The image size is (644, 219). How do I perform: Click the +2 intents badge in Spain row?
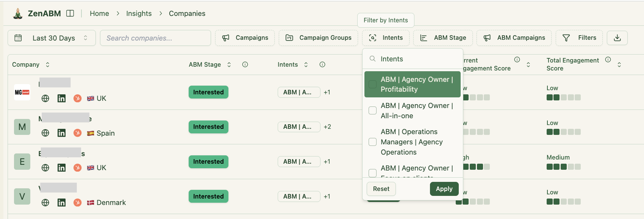(x=327, y=127)
